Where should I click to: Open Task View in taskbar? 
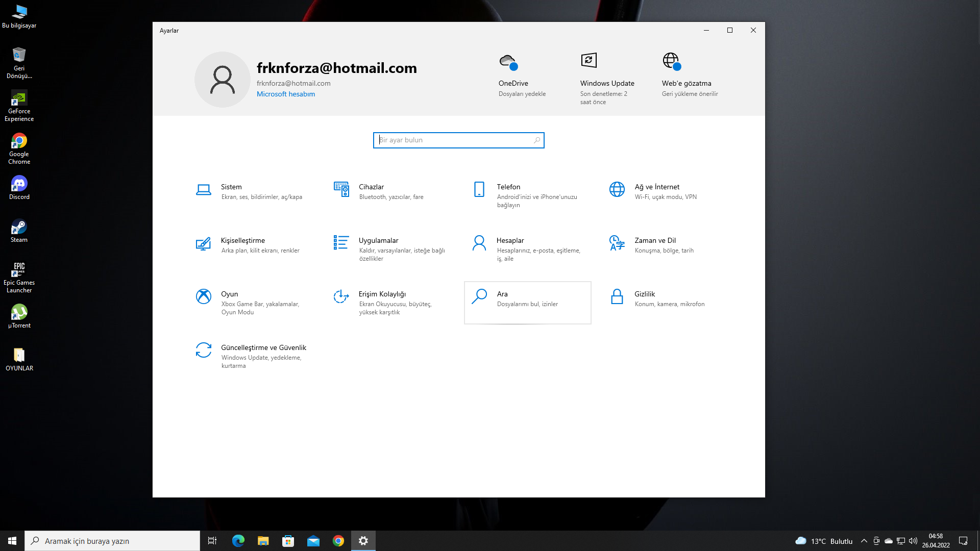click(x=212, y=541)
